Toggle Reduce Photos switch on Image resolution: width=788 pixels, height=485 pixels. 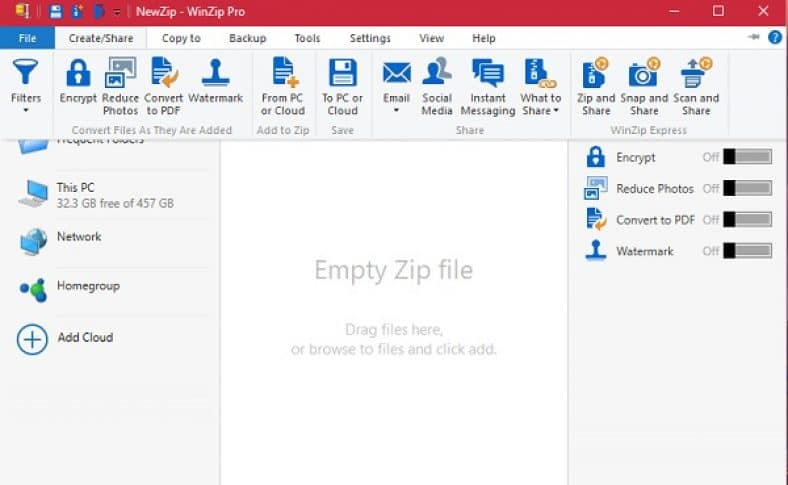click(x=748, y=188)
